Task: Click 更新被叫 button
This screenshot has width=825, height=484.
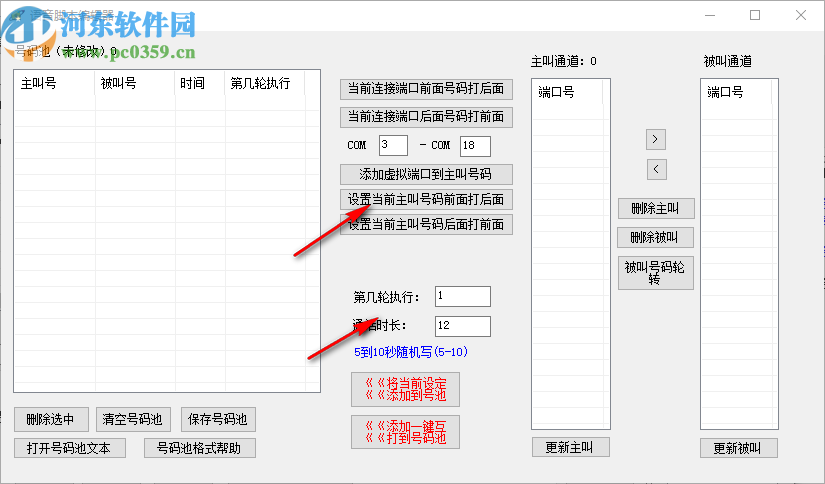Action: [x=739, y=449]
